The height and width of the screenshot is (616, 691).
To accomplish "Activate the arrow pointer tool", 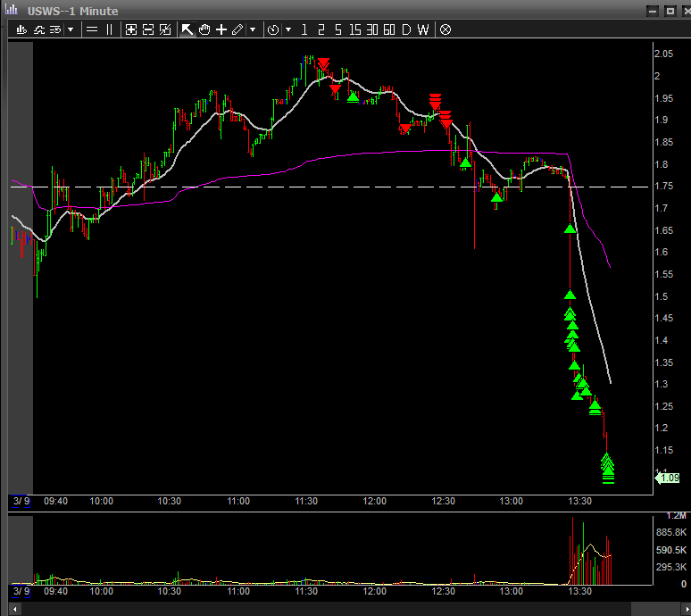I will point(187,29).
